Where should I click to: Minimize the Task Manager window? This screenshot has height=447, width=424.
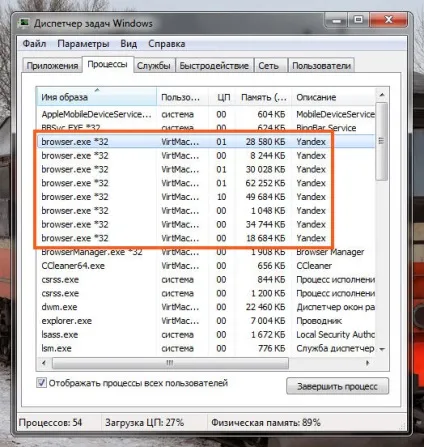(x=337, y=21)
